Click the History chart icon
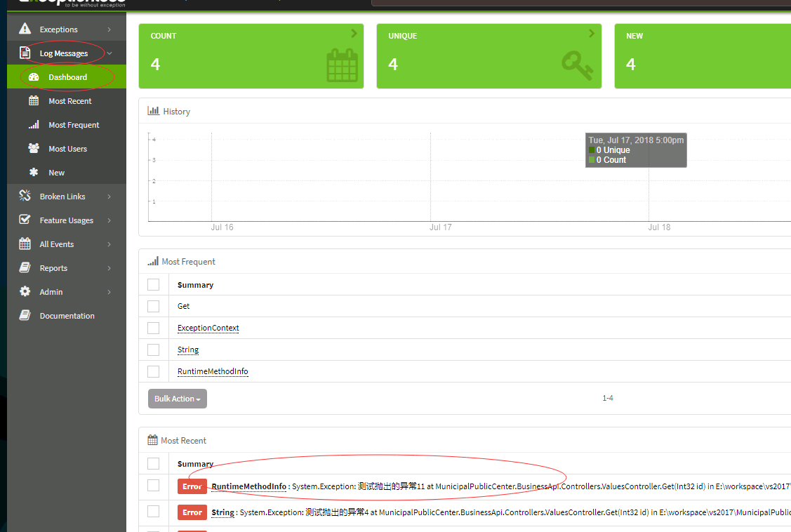Screen dimensions: 791x532 tap(153, 110)
